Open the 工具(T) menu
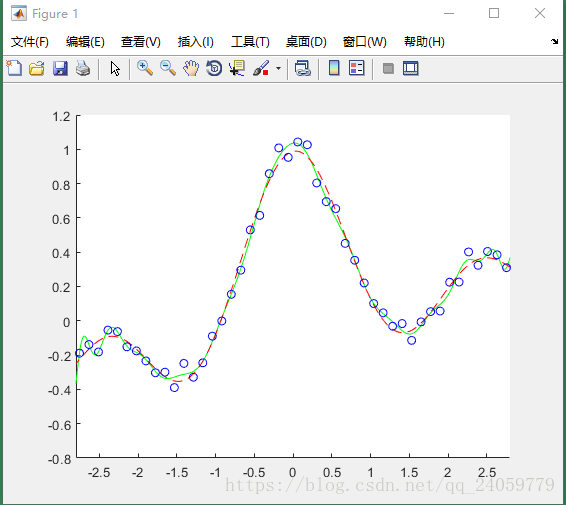The image size is (566, 505). (x=250, y=42)
